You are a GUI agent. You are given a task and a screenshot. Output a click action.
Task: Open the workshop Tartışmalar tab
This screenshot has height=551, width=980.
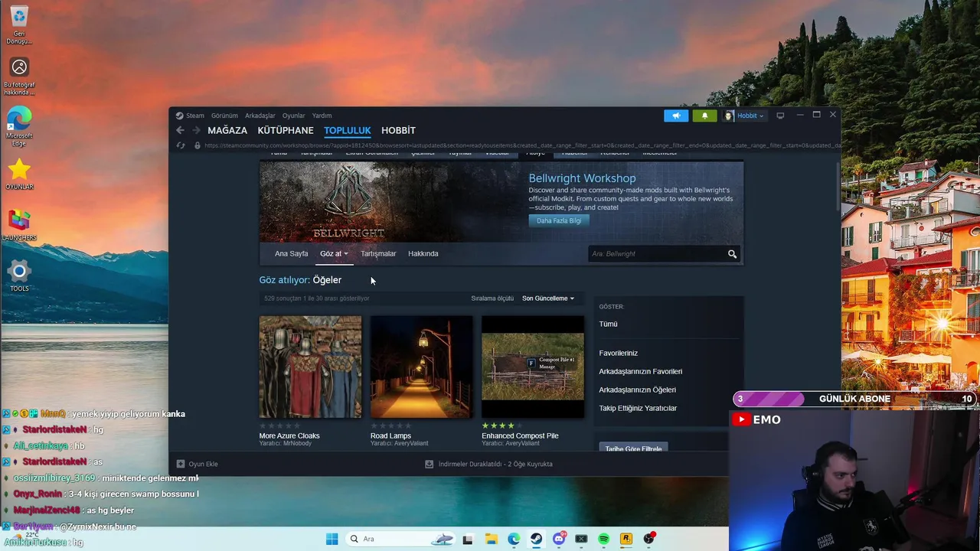coord(378,253)
